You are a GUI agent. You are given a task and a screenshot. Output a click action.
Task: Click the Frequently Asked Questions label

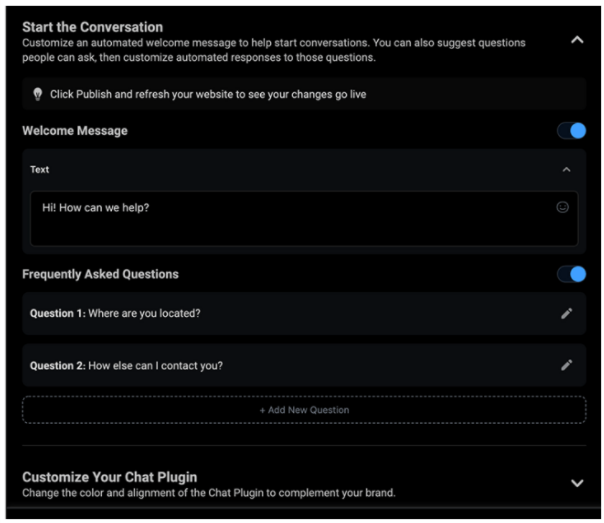[x=100, y=274]
